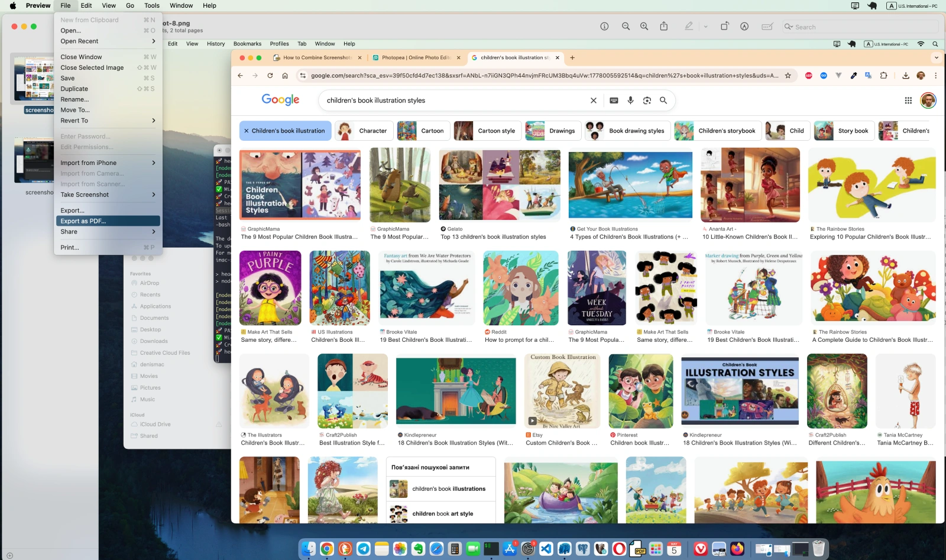This screenshot has width=946, height=560.
Task: Click the Zoom Out magnifier in Preview toolbar
Action: (626, 27)
